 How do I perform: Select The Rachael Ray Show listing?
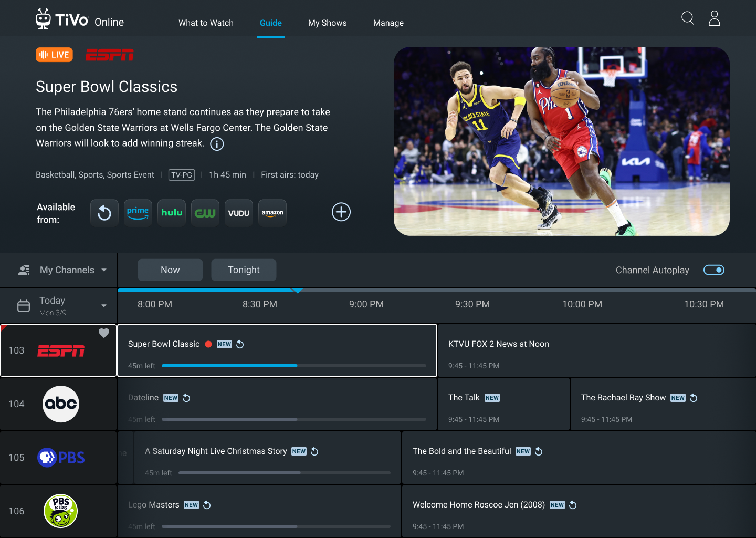[x=664, y=404]
